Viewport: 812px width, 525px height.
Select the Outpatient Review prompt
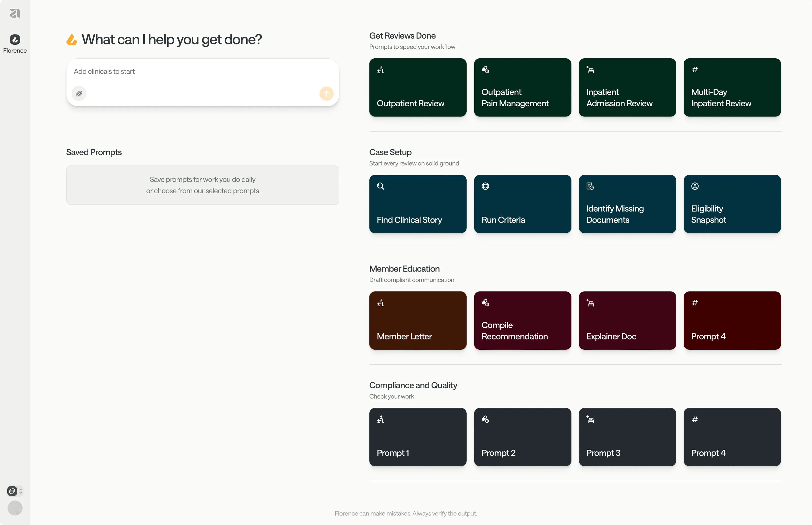[x=418, y=87]
